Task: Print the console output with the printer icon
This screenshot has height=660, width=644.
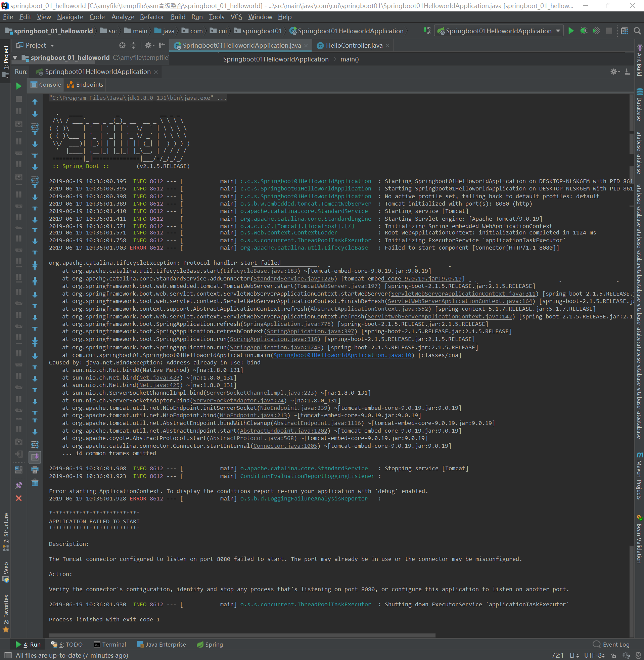Action: point(35,470)
